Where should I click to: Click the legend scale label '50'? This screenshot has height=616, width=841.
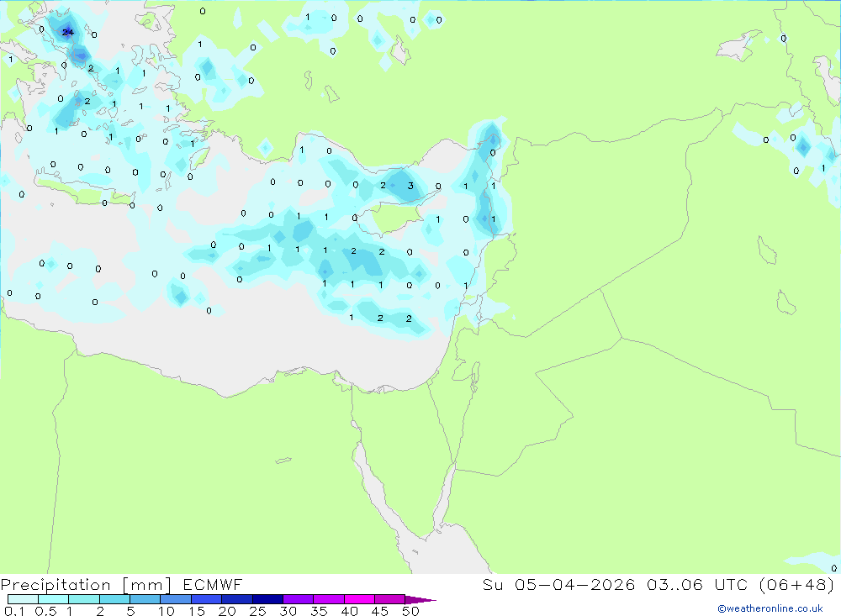410,611
